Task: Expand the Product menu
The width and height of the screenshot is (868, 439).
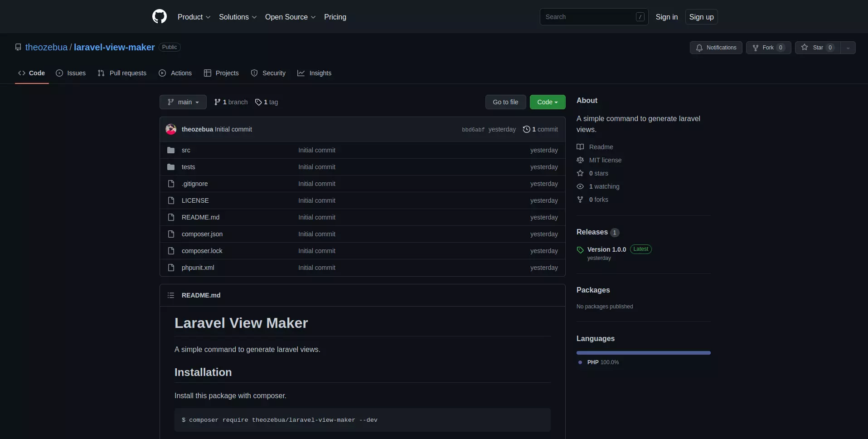Action: tap(194, 17)
